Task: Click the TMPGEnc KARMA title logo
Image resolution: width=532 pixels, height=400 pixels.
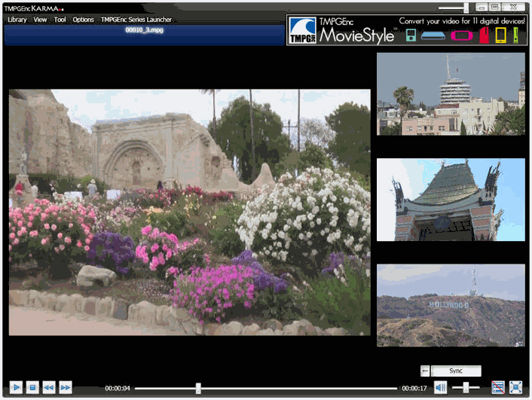Action: (x=34, y=8)
